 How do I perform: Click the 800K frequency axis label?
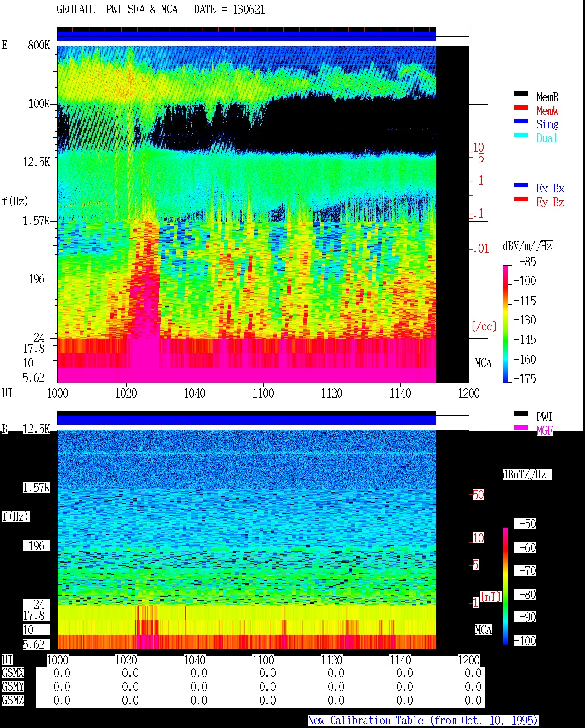[39, 45]
